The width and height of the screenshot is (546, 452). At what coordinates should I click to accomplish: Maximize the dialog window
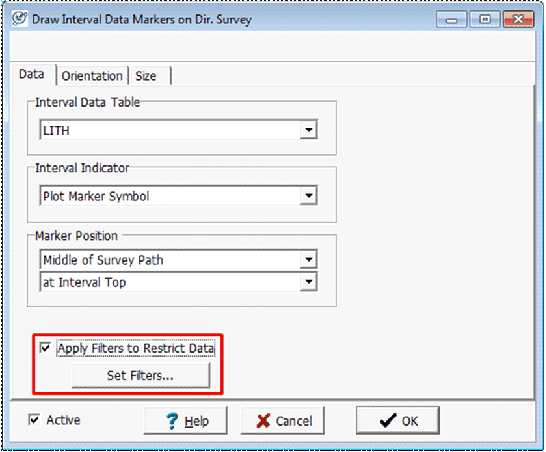pos(485,19)
